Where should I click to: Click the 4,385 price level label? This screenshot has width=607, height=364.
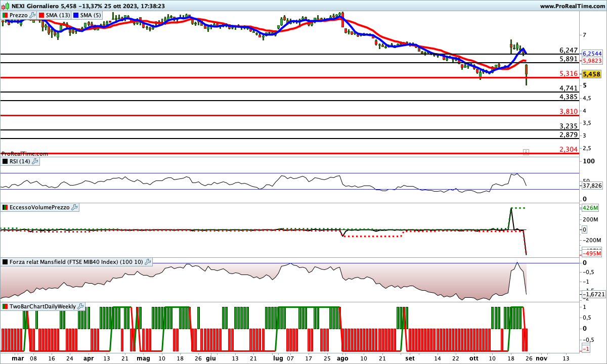(x=569, y=97)
